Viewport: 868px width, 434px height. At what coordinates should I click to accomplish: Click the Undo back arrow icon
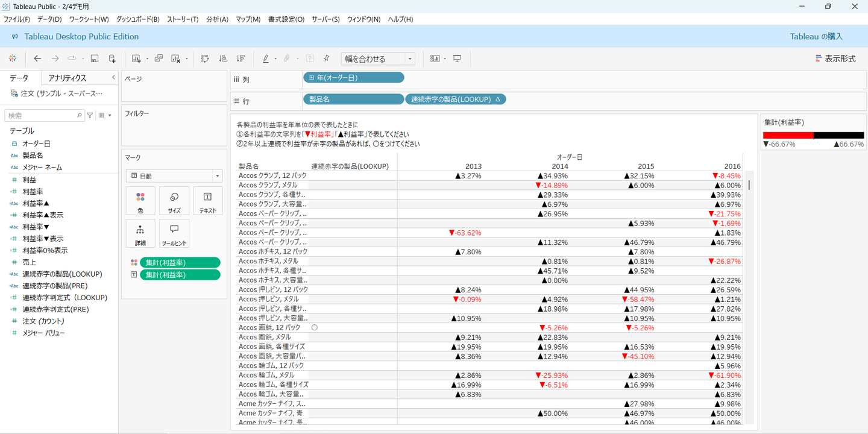pos(37,58)
